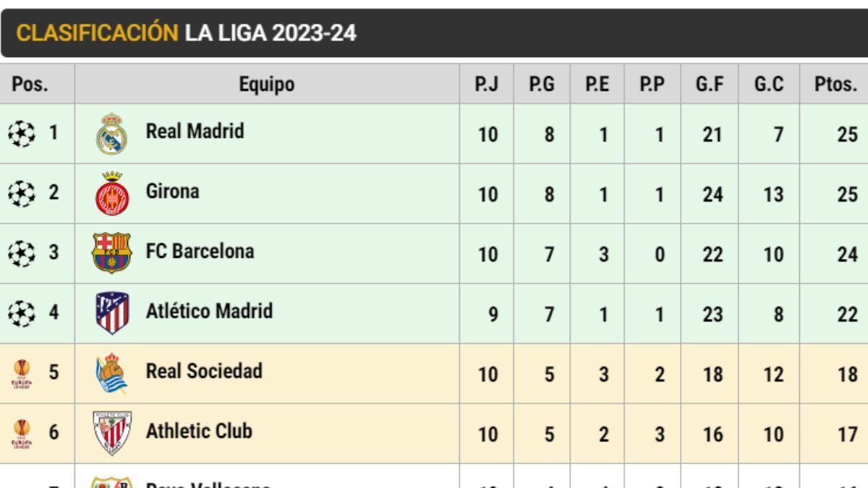Click the Pos. column header
868x488 pixels.
pyautogui.click(x=30, y=85)
